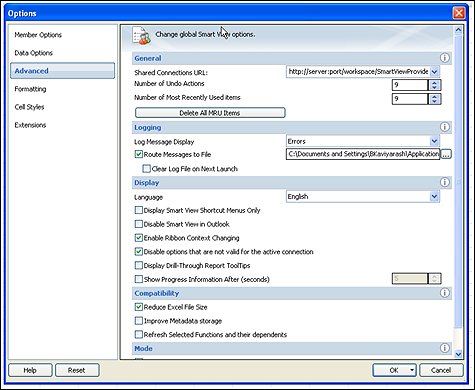Enable Clear Log File on Next Launch
The image size is (475, 390).
click(x=146, y=169)
